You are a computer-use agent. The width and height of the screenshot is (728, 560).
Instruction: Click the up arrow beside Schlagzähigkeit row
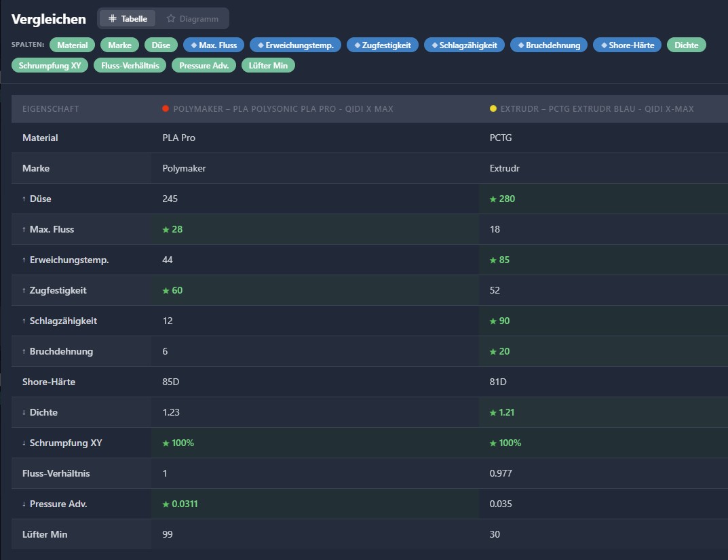(x=24, y=321)
